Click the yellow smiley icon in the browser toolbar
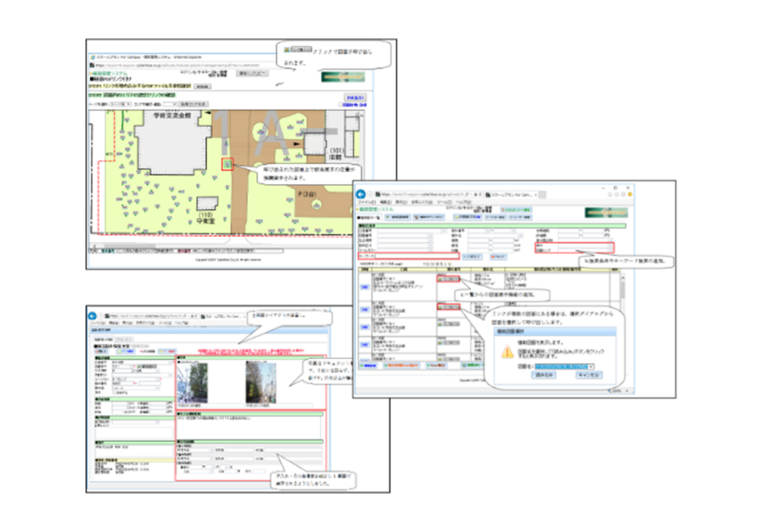 pyautogui.click(x=629, y=194)
